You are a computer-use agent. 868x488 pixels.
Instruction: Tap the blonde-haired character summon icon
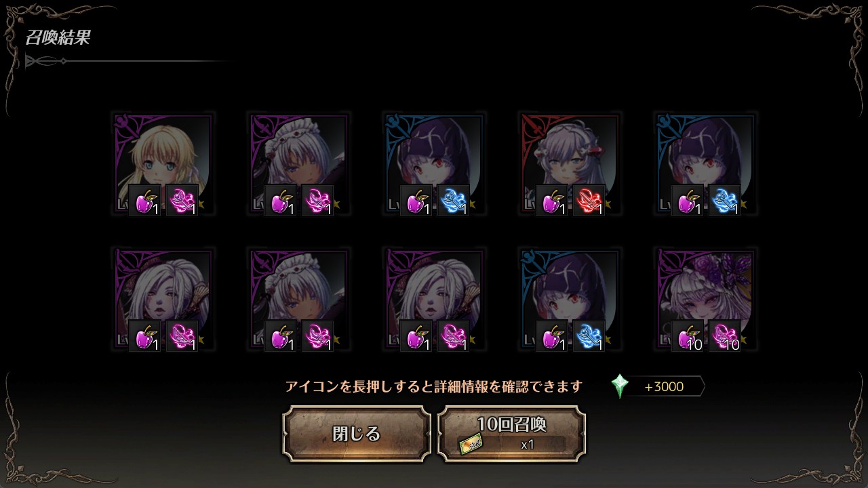coord(163,163)
